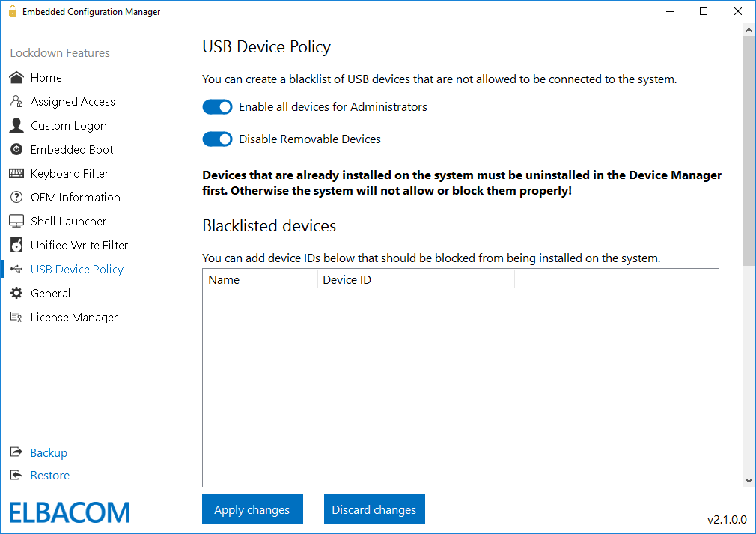Image resolution: width=756 pixels, height=534 pixels.
Task: Apply changes to the USB Device Policy
Action: click(x=252, y=509)
